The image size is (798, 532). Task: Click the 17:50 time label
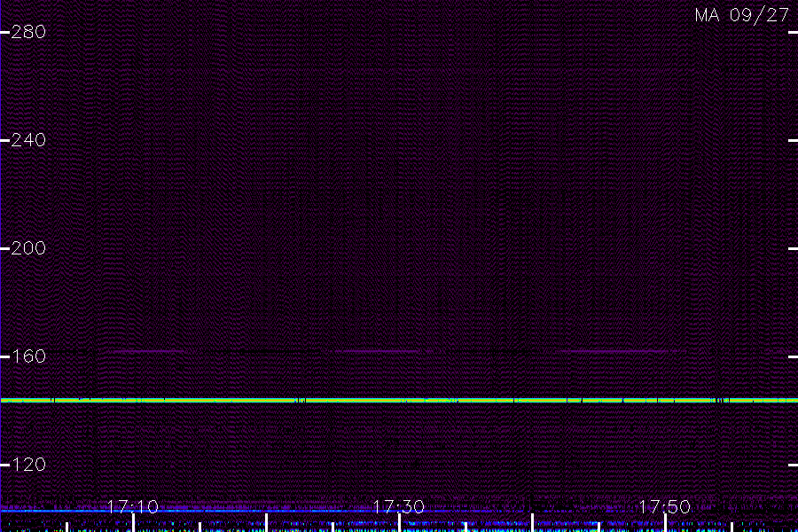pyautogui.click(x=665, y=506)
